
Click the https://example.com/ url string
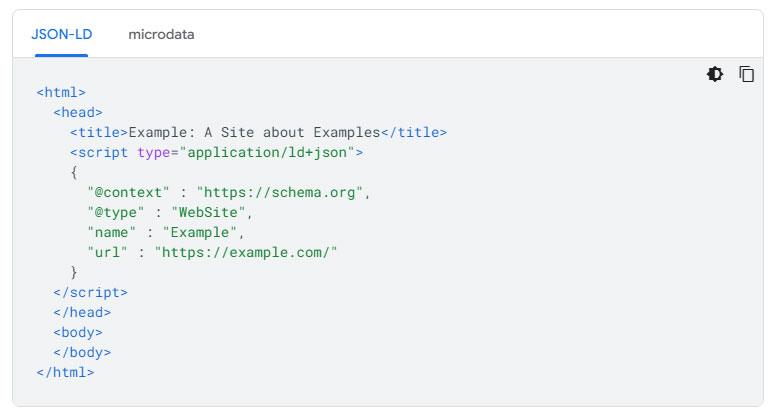pyautogui.click(x=246, y=252)
